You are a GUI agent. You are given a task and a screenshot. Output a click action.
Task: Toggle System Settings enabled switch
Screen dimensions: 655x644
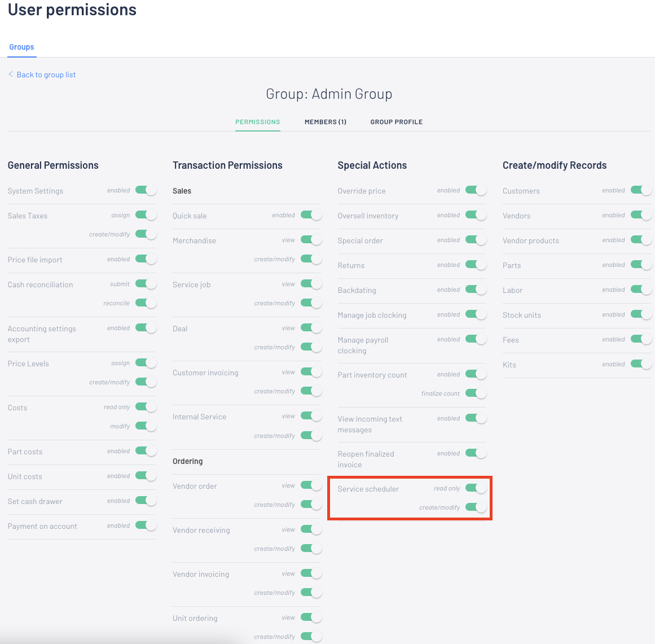click(146, 190)
